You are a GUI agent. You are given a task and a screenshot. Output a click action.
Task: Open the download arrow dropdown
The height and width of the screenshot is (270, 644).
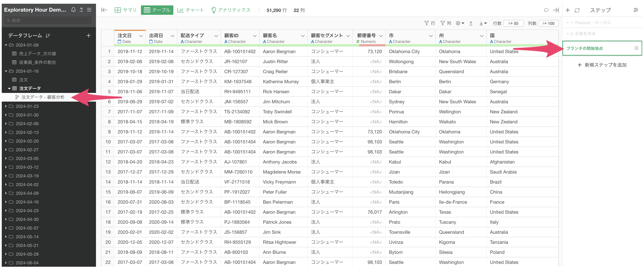pyautogui.click(x=483, y=23)
